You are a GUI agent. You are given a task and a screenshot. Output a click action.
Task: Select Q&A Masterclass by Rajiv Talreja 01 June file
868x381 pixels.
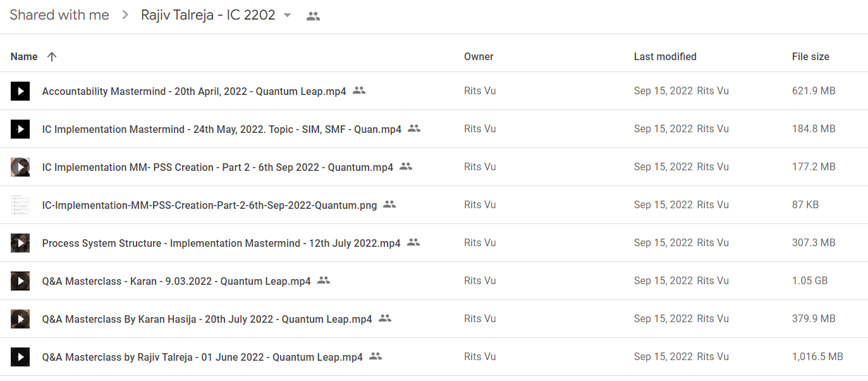point(434,357)
